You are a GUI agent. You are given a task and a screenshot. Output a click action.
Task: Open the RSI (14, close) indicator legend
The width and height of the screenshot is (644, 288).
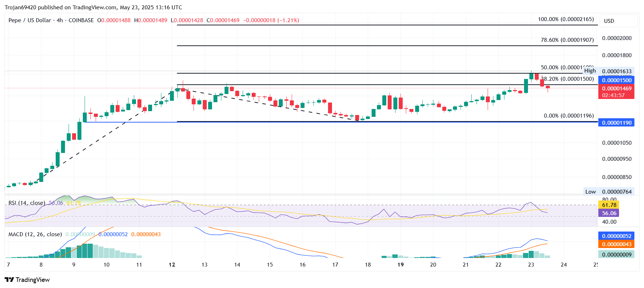tap(27, 203)
